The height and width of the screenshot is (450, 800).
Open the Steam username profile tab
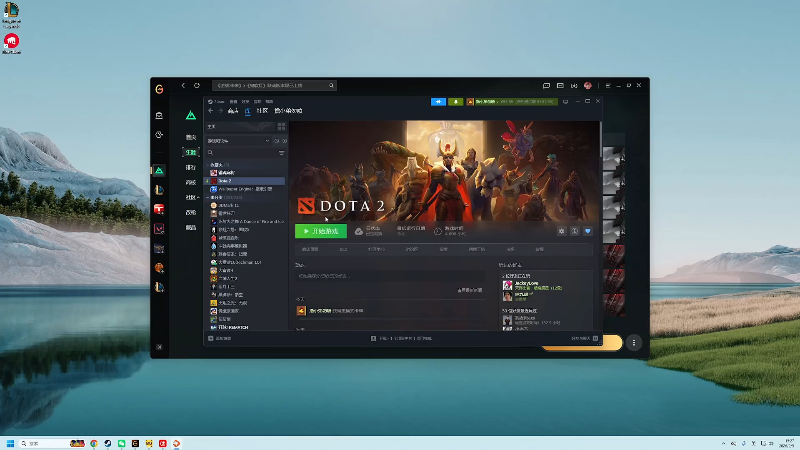pos(288,111)
